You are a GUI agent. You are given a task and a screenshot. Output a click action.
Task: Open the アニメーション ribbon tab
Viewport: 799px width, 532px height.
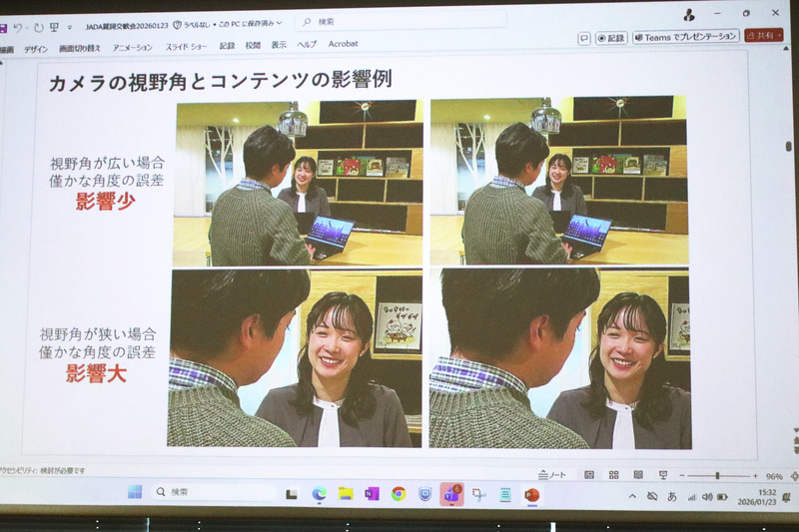(132, 47)
